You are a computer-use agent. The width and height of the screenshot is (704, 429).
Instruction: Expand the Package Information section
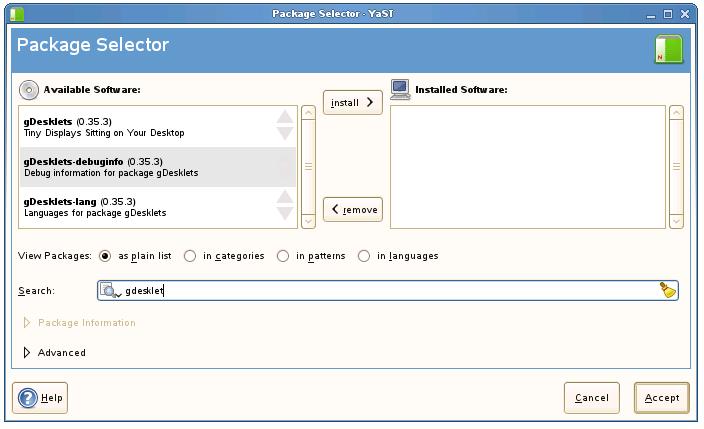(27, 323)
